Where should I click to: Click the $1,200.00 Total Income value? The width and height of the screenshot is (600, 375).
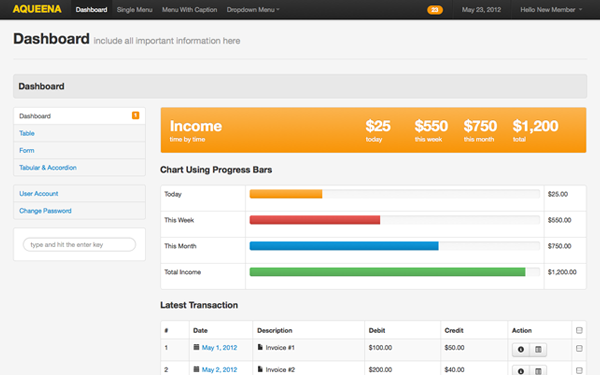[x=562, y=272]
